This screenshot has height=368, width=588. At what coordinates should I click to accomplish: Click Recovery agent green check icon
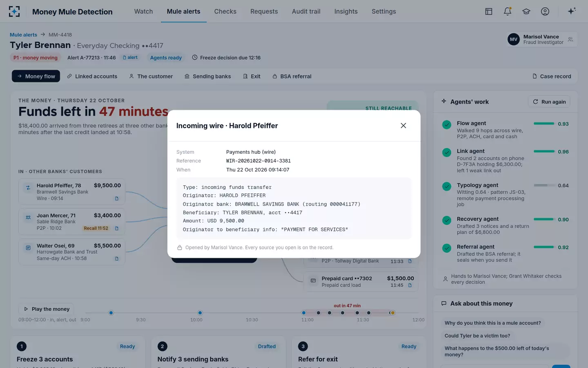pos(447,220)
